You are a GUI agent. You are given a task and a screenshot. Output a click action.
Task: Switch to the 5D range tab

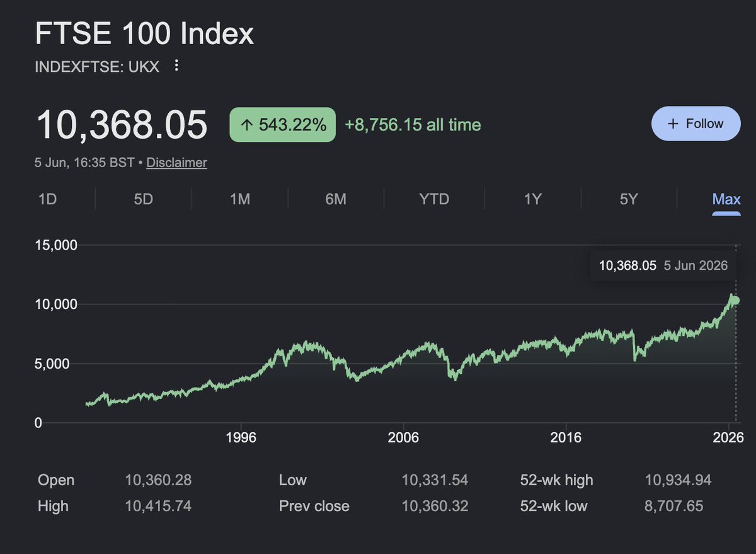[144, 199]
